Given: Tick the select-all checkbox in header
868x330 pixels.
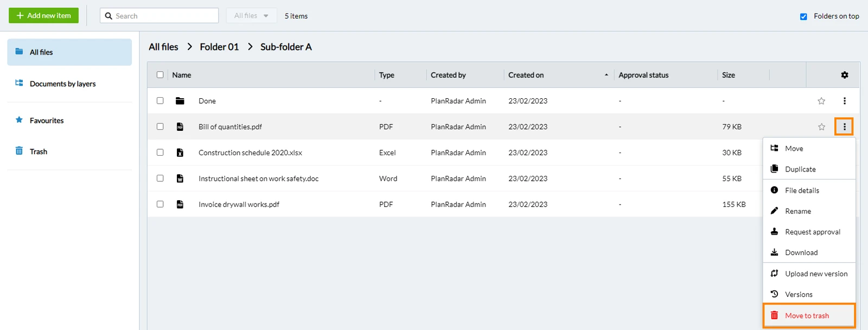Looking at the screenshot, I should (x=160, y=75).
